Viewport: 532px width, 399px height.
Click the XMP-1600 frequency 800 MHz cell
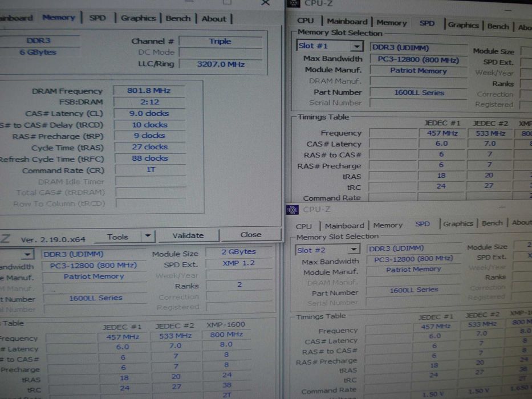pyautogui.click(x=226, y=335)
